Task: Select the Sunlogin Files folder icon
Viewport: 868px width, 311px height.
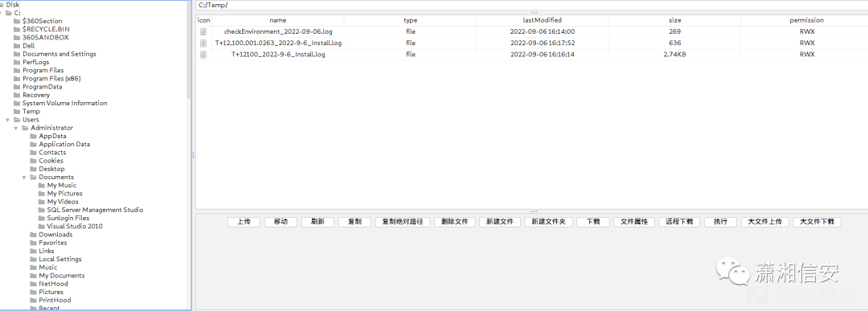Action: point(42,218)
